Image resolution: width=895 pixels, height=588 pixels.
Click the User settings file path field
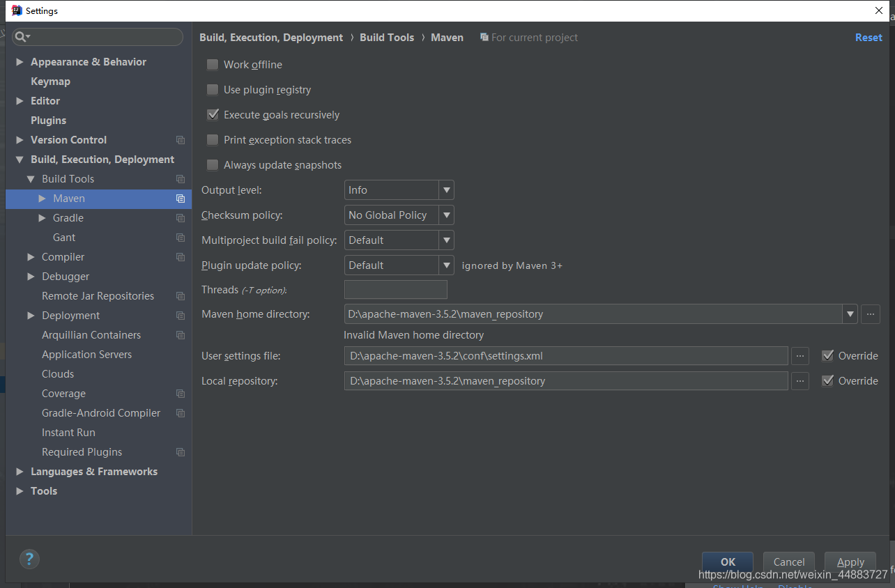point(566,356)
